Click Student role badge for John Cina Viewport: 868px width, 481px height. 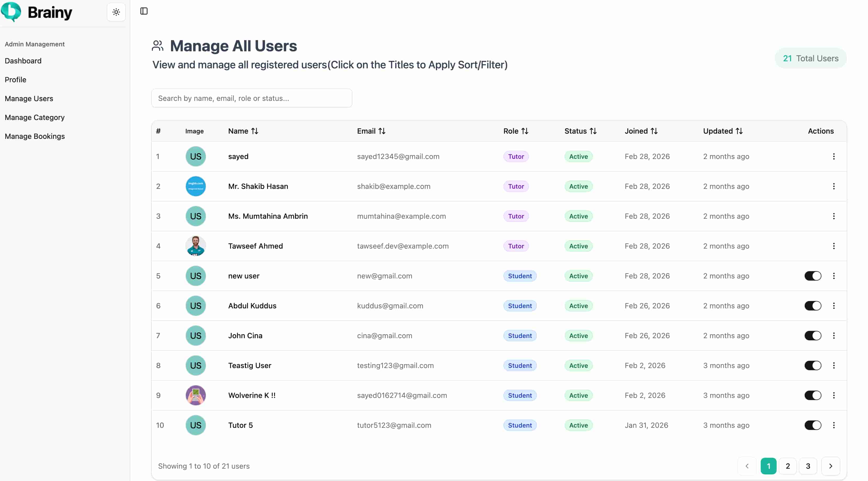click(520, 336)
